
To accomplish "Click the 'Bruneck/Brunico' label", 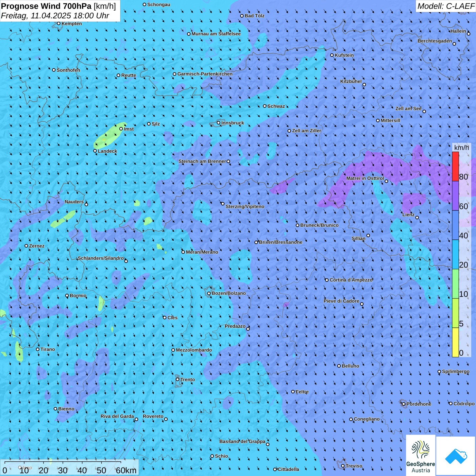I will point(319,225).
